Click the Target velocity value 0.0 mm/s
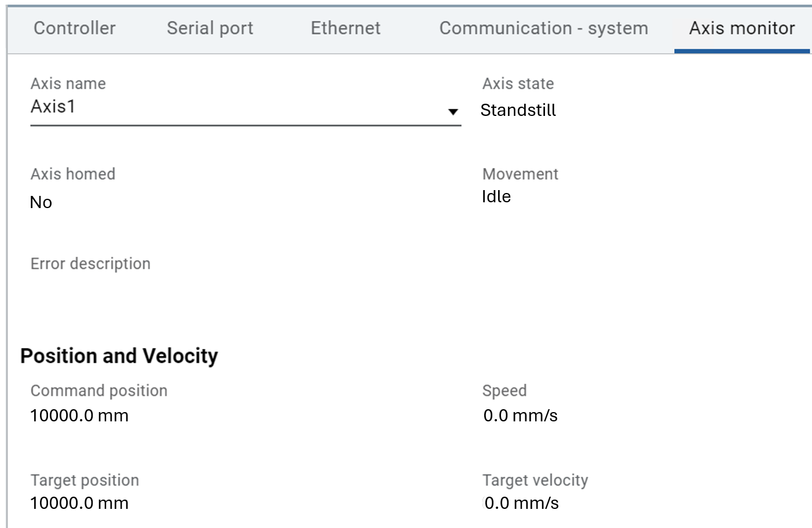 pos(521,503)
